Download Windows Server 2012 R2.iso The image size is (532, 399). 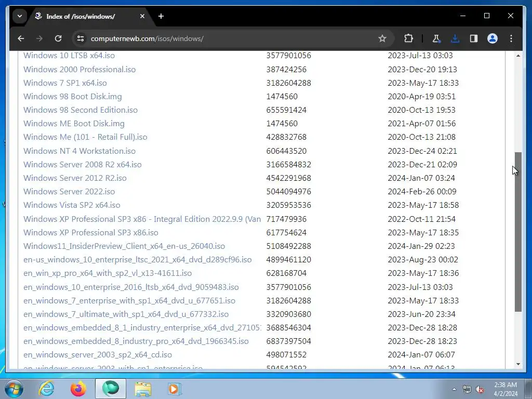point(75,178)
